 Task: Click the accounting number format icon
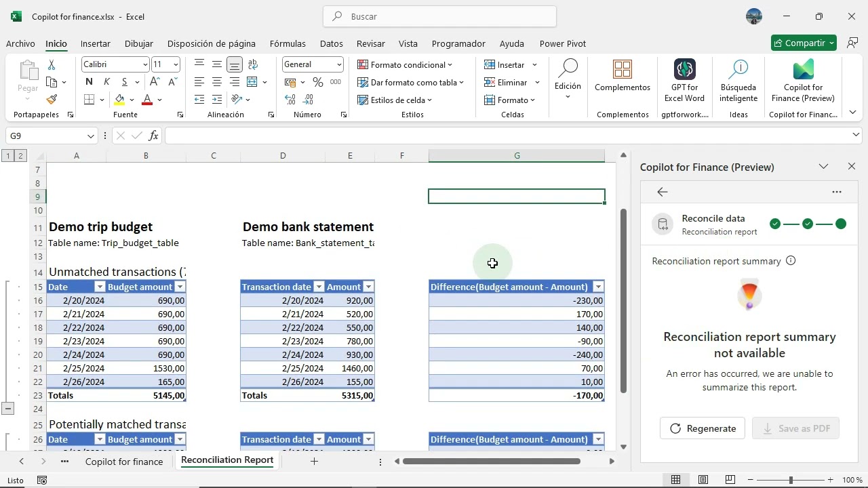[290, 82]
